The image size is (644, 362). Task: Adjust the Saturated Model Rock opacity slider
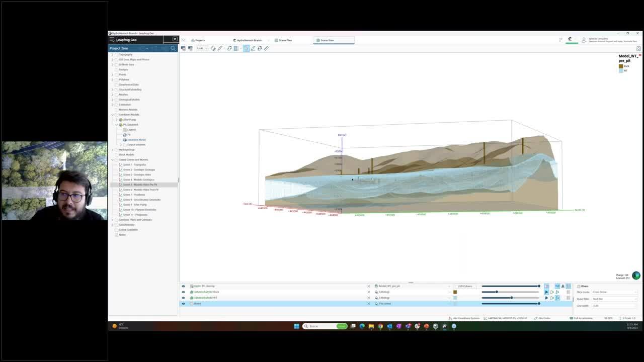pyautogui.click(x=511, y=292)
